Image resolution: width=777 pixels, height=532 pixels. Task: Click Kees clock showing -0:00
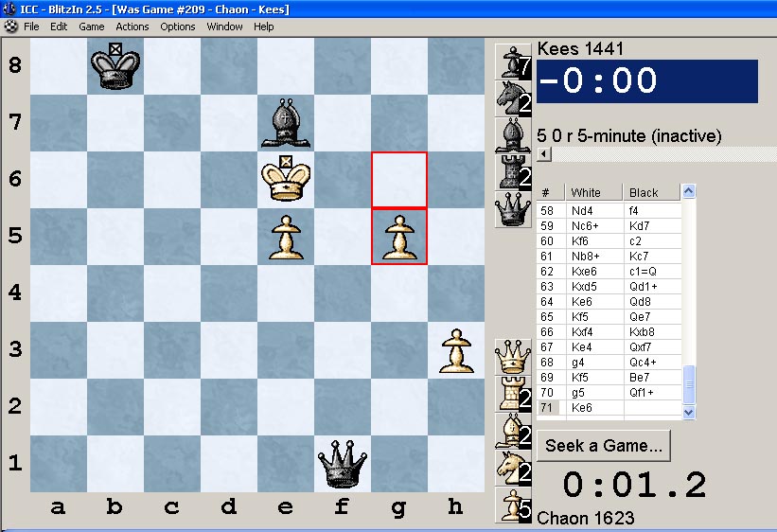(x=647, y=81)
